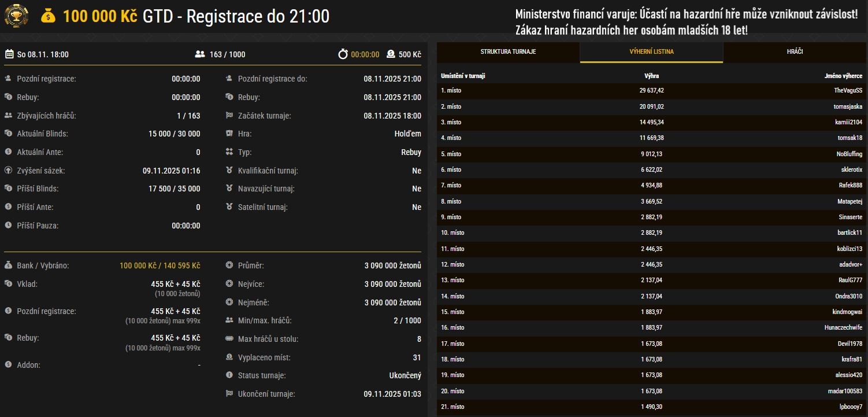Click the icon beside Aktuální Blinds

coord(8,134)
